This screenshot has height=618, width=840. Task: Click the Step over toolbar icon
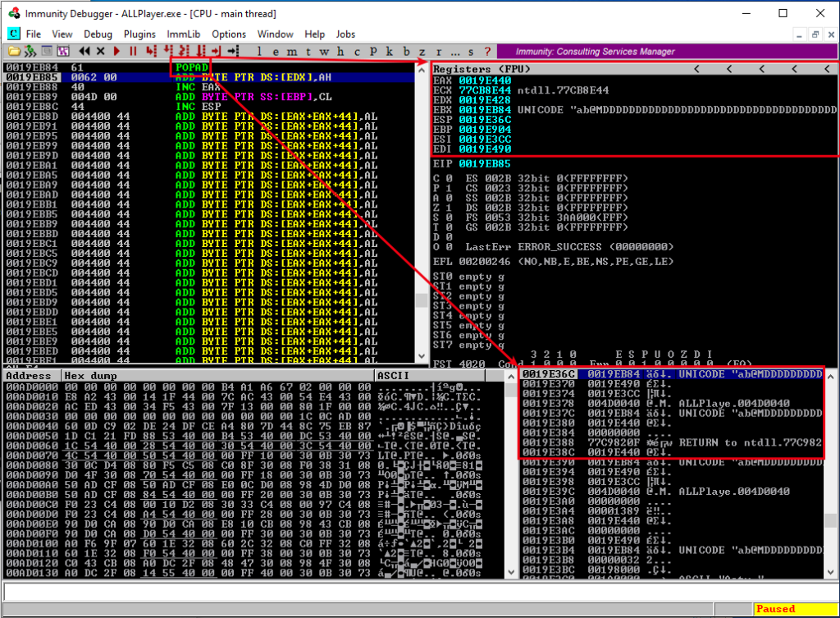169,51
